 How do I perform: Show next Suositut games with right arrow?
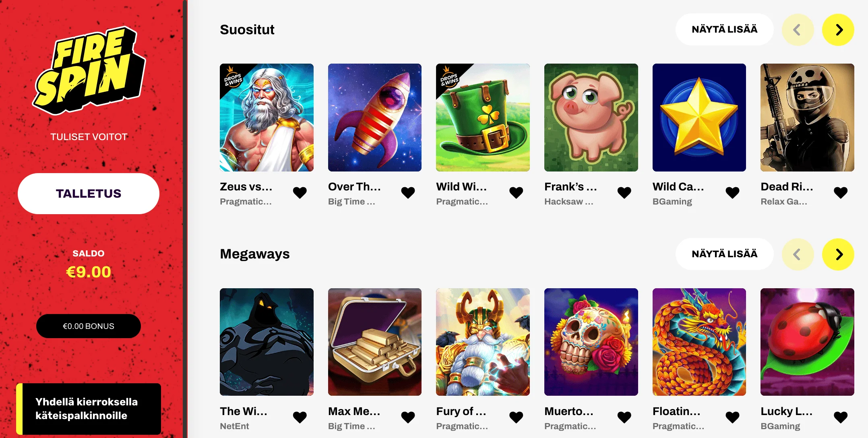[838, 30]
